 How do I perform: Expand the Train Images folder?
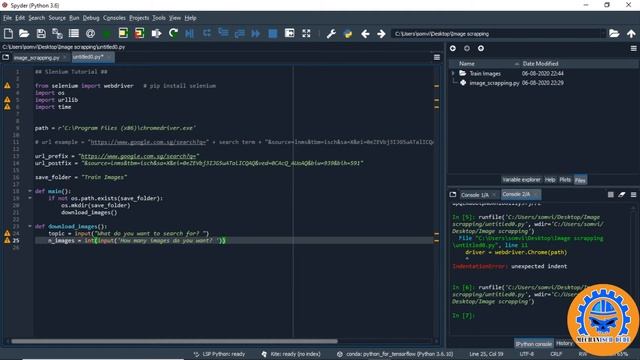453,73
